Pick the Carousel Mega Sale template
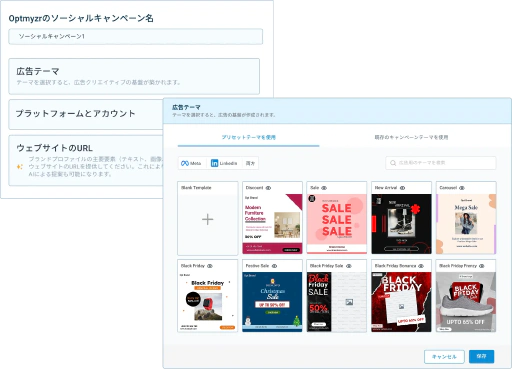 tap(466, 224)
